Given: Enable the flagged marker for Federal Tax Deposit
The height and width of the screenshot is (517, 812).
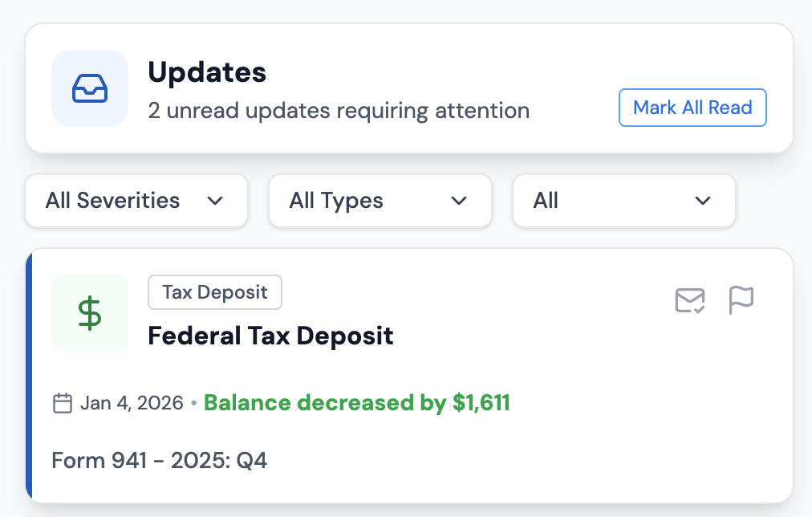Looking at the screenshot, I should coord(741,300).
